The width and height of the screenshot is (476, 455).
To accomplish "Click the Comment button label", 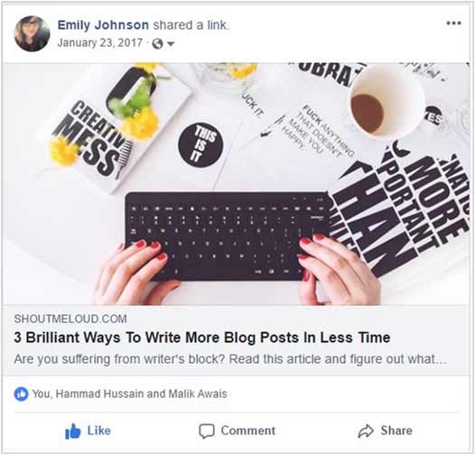I will (248, 431).
